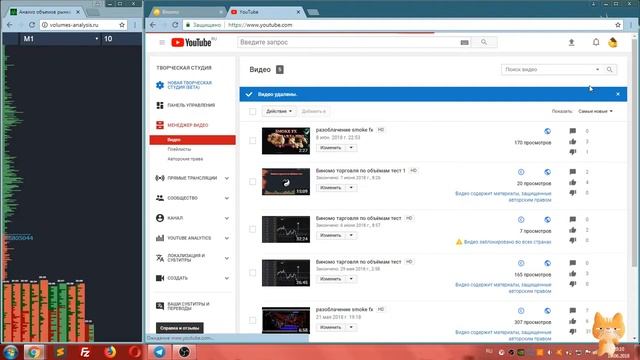640x360 pixels.
Task: Open 'Авторские права' sidebar item
Action: [x=185, y=159]
